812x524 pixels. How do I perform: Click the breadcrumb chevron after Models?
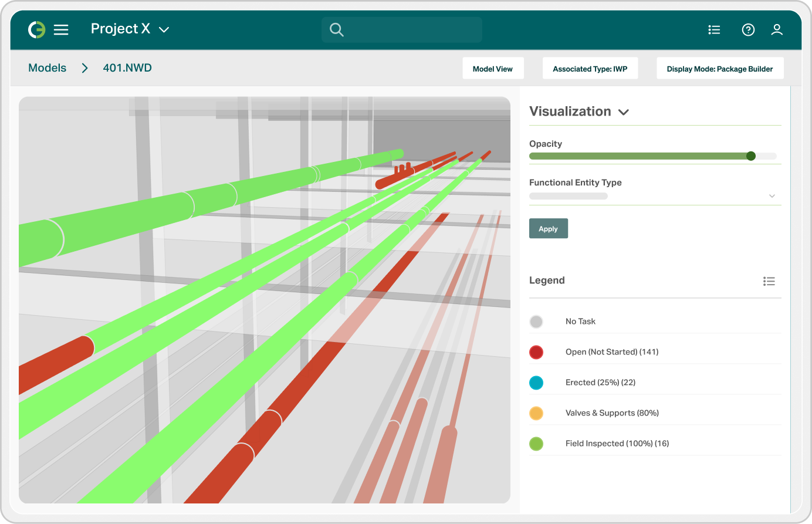(84, 67)
